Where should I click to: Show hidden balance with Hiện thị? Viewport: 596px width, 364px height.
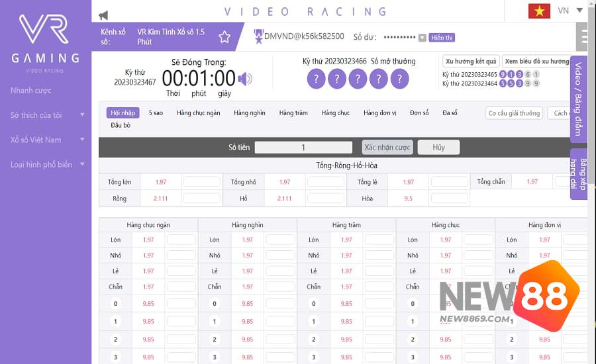(441, 38)
